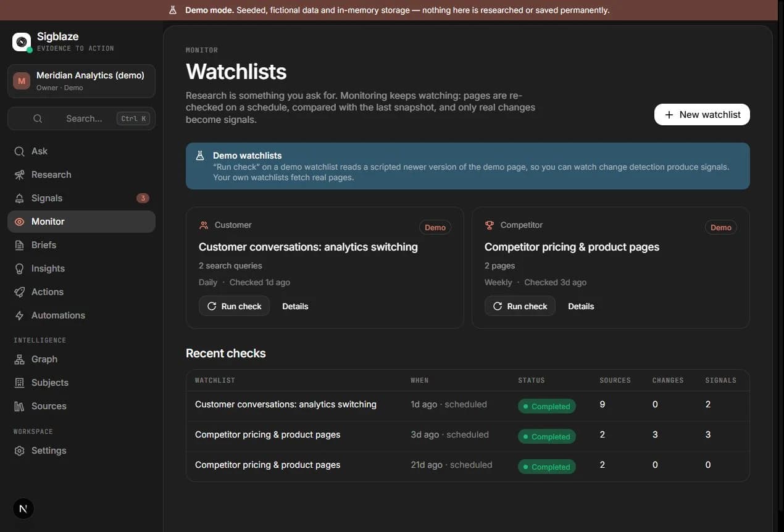Click the Ctrl K shortcut badge
The width and height of the screenshot is (784, 532).
coord(133,118)
